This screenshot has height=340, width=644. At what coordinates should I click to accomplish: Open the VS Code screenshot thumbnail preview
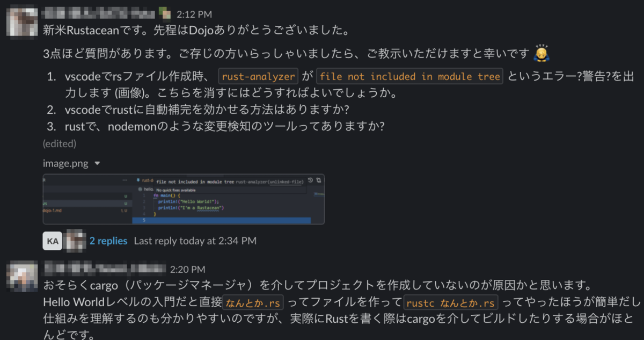pyautogui.click(x=182, y=199)
